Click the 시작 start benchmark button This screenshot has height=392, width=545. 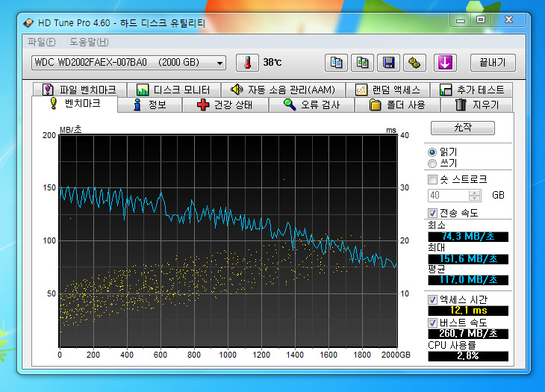pos(463,128)
